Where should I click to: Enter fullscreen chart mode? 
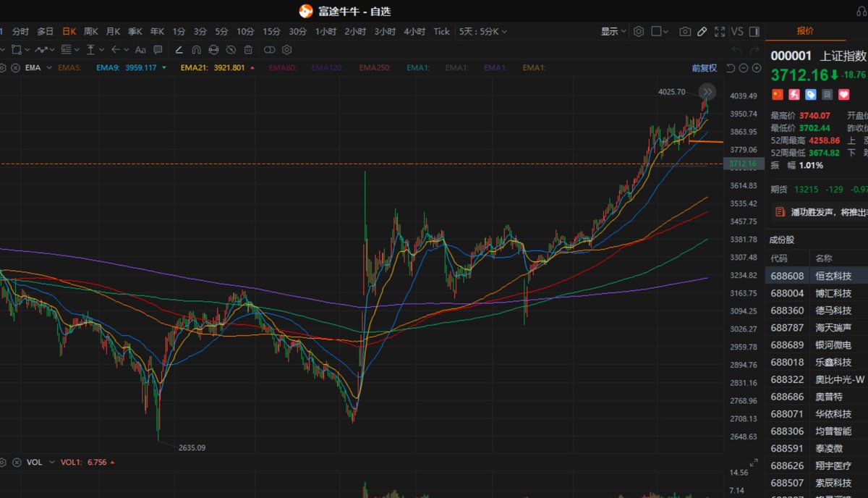click(x=720, y=31)
